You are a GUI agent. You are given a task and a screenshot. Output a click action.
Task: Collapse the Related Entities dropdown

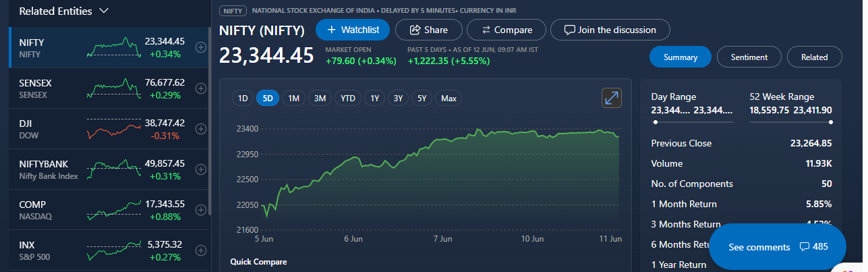pos(103,11)
